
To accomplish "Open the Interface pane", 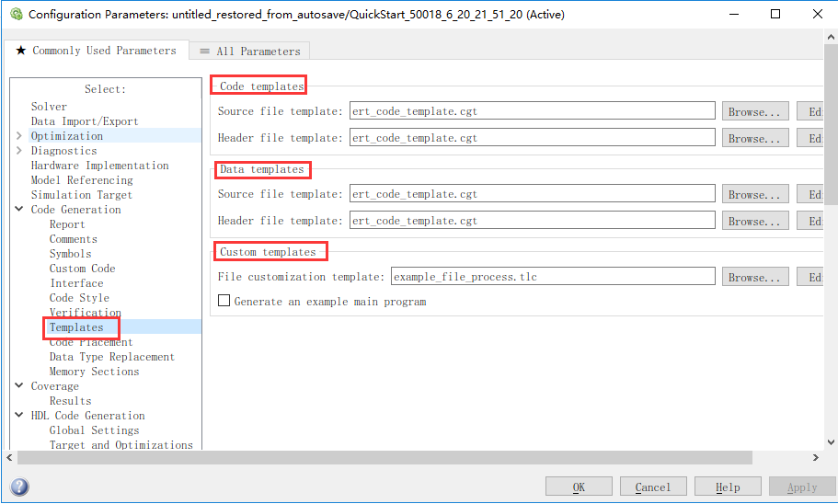I will tap(76, 282).
